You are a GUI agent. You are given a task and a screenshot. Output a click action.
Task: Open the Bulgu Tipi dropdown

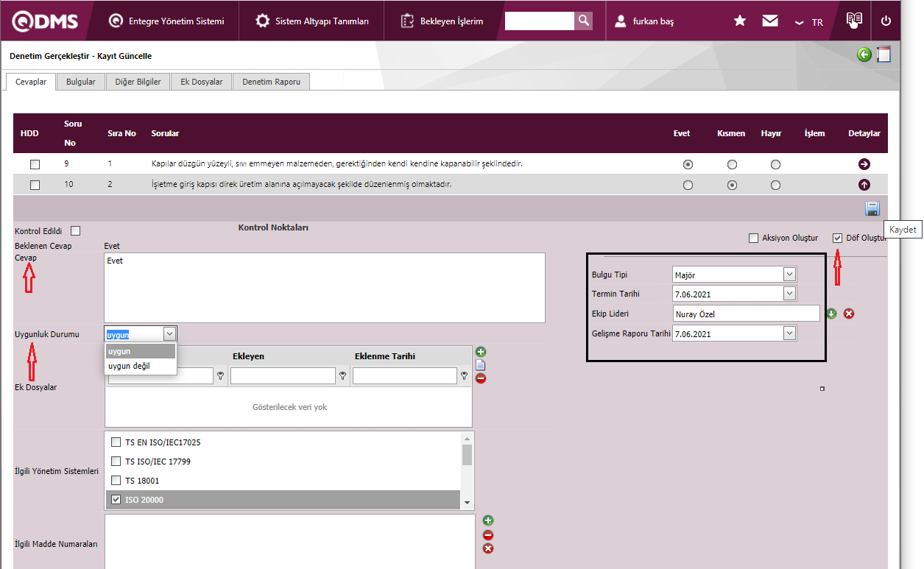pos(789,275)
